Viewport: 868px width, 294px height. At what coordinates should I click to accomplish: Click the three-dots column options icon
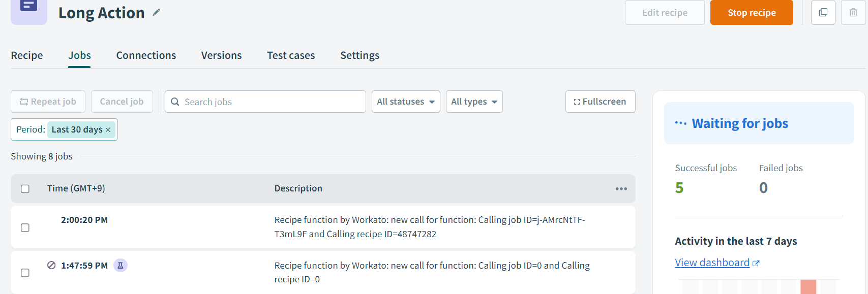tap(621, 189)
